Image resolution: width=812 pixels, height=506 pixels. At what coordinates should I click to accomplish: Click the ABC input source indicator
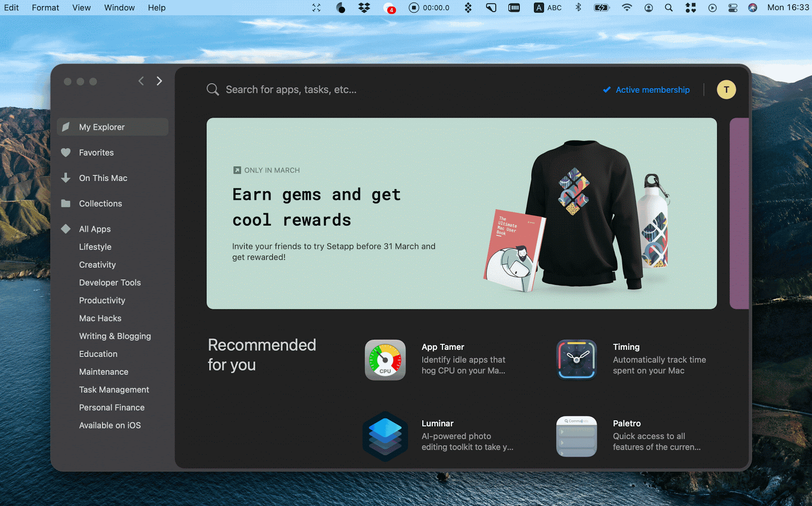click(x=548, y=8)
